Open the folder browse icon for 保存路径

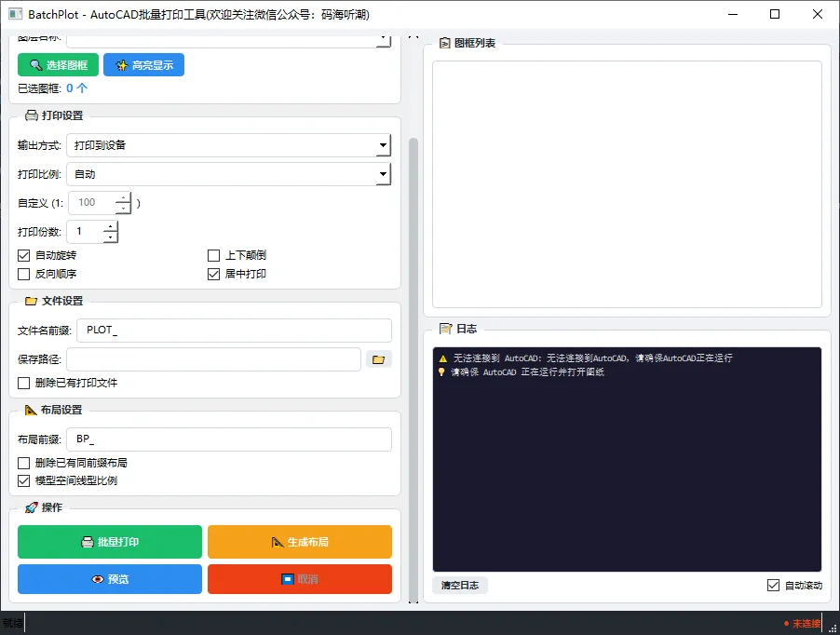coord(379,359)
